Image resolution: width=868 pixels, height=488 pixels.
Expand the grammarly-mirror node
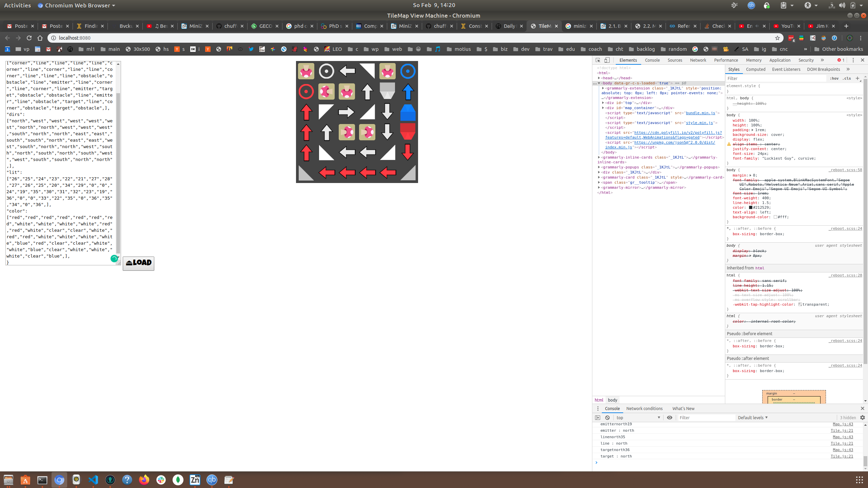coord(599,187)
